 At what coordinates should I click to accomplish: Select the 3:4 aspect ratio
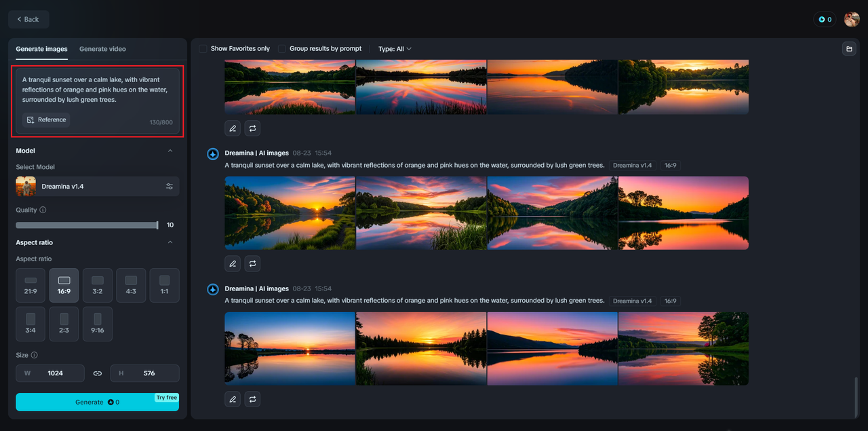pos(31,324)
